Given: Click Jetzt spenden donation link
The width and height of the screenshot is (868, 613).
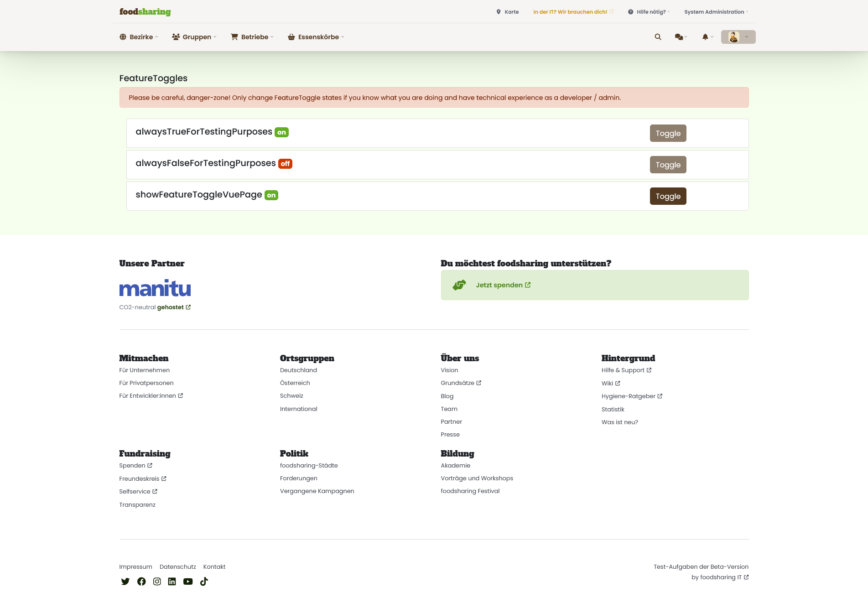Looking at the screenshot, I should (x=503, y=285).
